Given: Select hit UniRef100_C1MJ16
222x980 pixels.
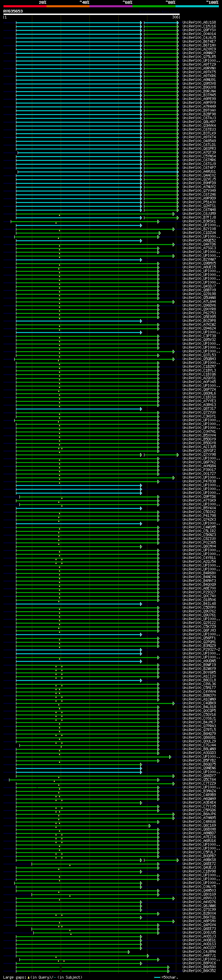Looking at the screenshot, I should pos(199,26).
